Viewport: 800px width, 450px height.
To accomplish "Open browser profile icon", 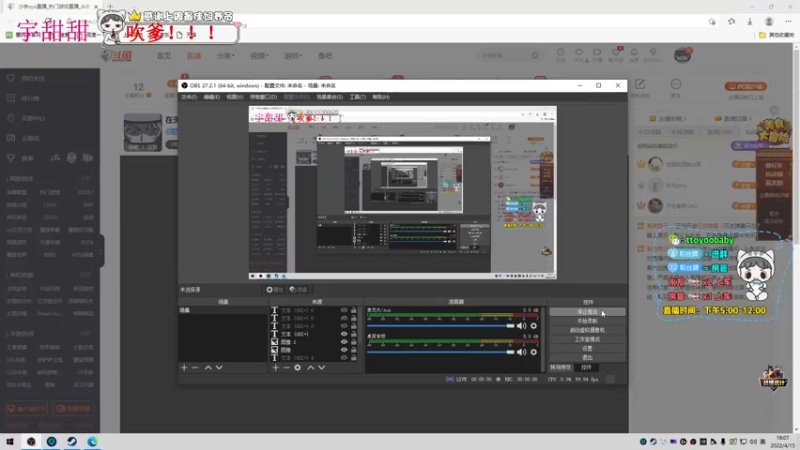I will tap(769, 21).
